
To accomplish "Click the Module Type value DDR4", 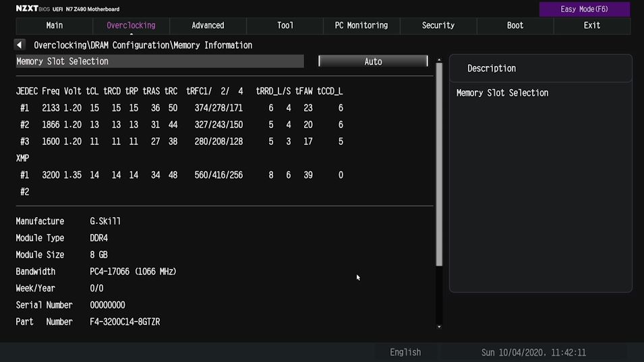I will click(98, 238).
